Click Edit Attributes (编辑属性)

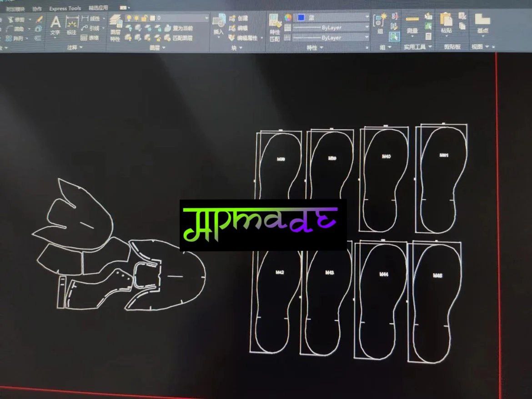coord(243,38)
